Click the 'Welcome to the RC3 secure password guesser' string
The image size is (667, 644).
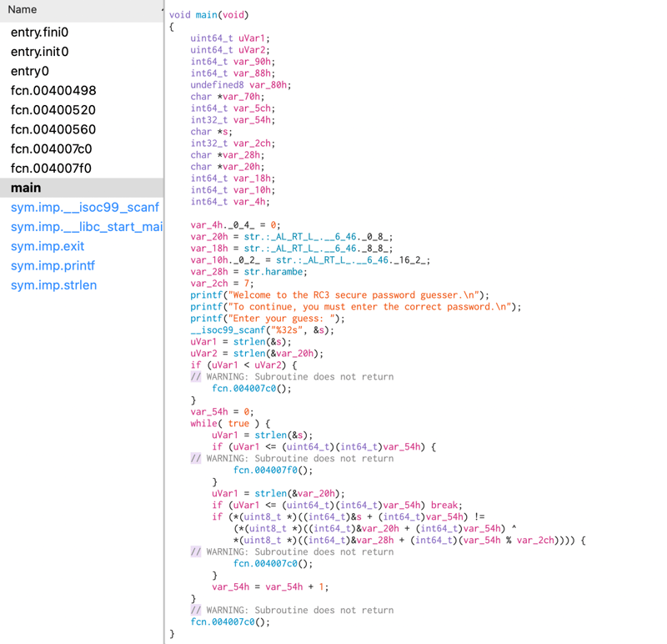coord(354,295)
